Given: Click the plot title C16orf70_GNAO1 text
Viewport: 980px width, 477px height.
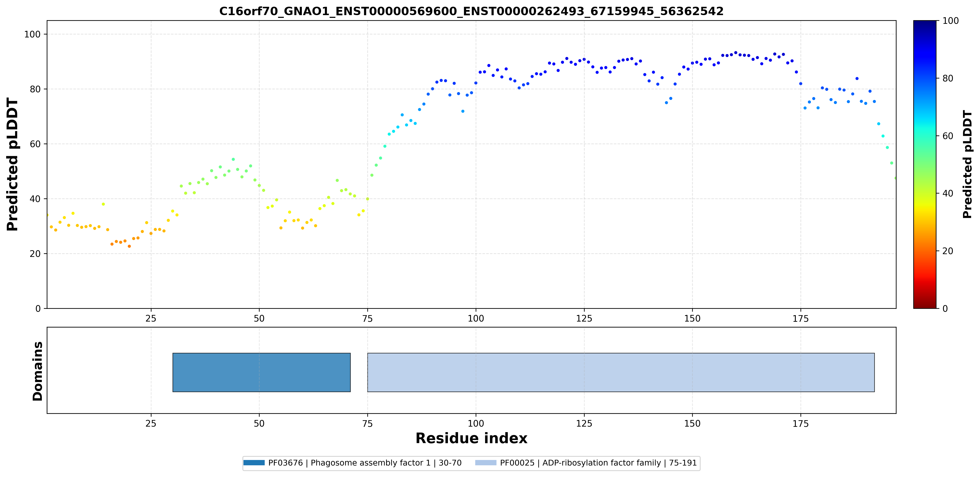Looking at the screenshot, I should coord(471,11).
